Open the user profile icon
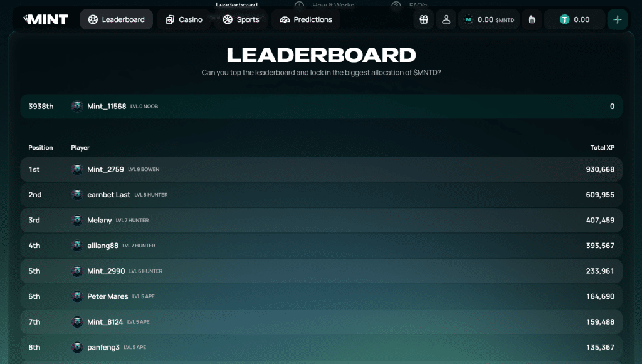 point(446,19)
